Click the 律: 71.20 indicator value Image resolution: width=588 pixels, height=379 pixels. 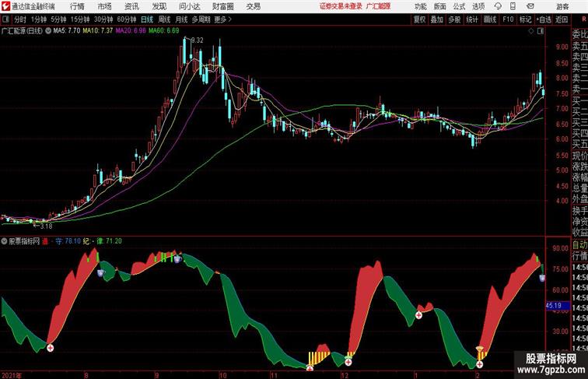click(x=110, y=241)
